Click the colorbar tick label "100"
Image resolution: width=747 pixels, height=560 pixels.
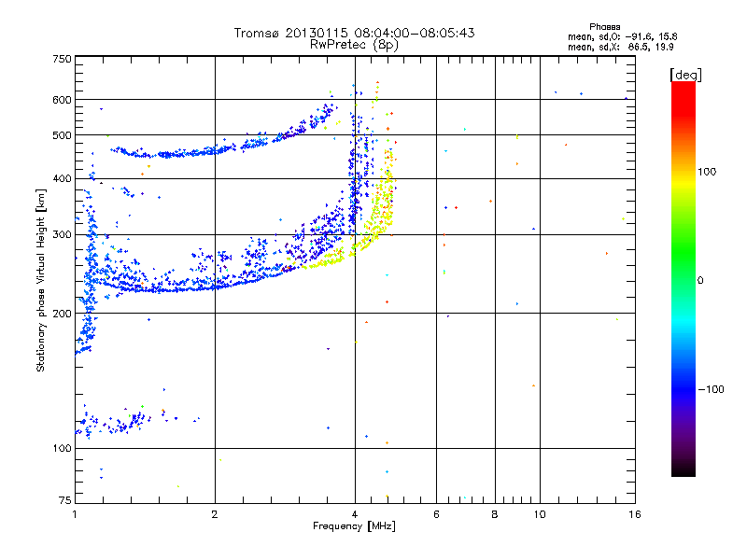[707, 172]
